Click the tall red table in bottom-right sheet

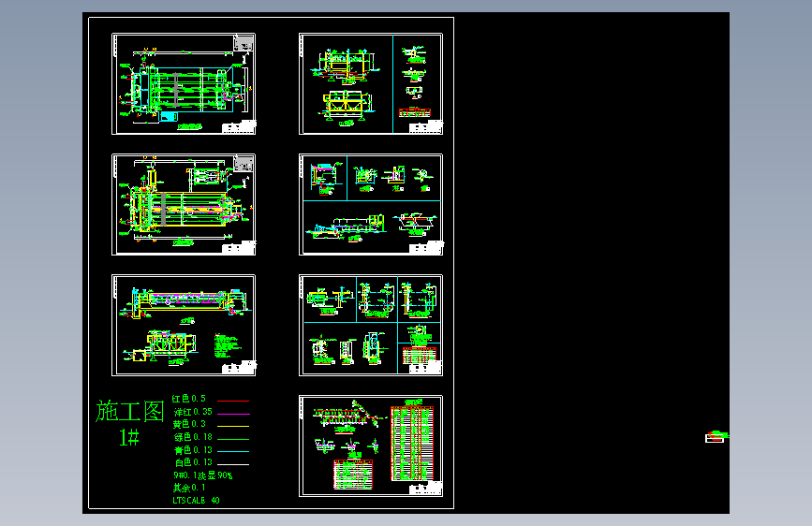412,443
